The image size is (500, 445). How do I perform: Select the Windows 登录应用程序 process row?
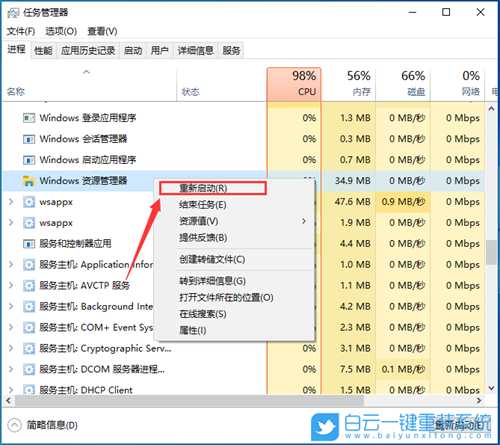244,118
